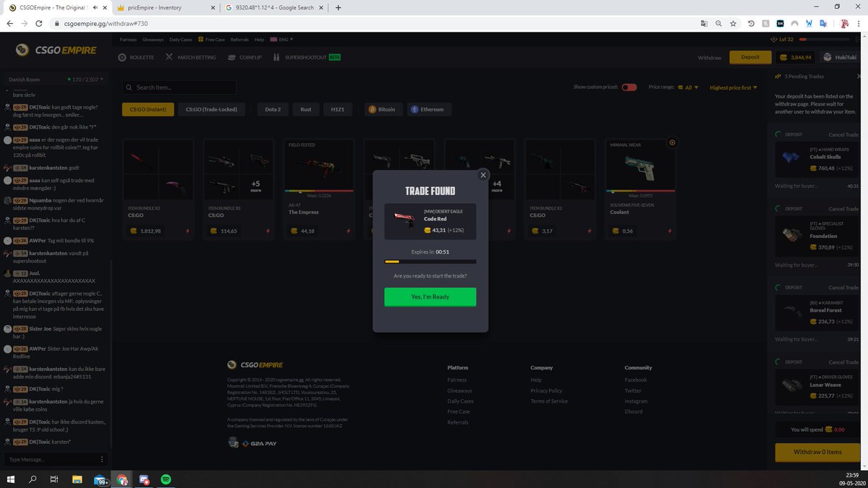Open the Windows Start menu
This screenshot has height=488, width=868.
point(11,479)
